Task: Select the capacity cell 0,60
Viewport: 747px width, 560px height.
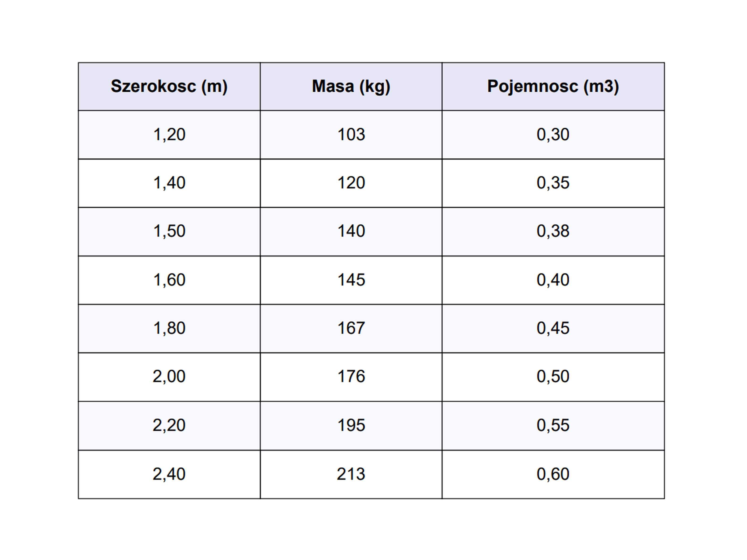Action: [553, 474]
